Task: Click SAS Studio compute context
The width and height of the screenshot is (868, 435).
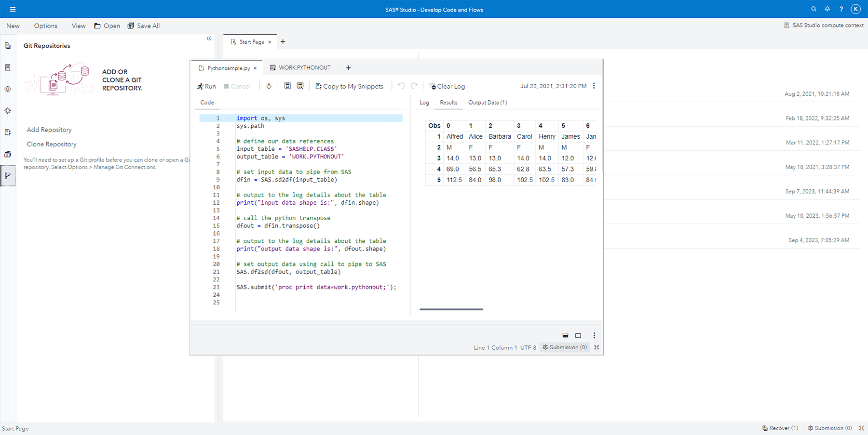Action: pyautogui.click(x=824, y=26)
